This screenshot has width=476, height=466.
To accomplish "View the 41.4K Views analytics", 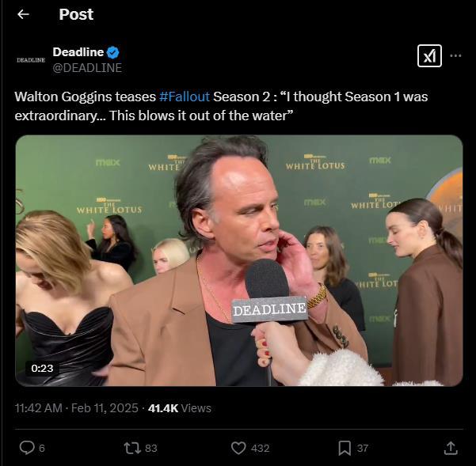I will coord(180,408).
